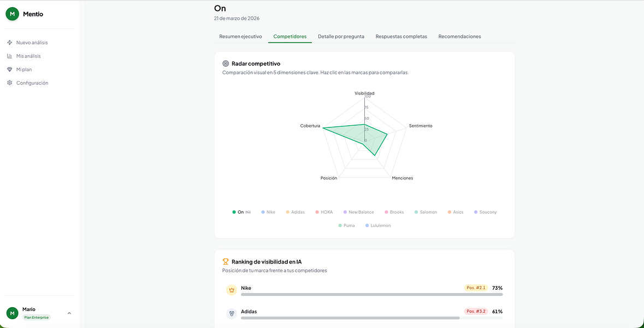Image resolution: width=644 pixels, height=328 pixels.
Task: Open Mis análisis chart icon
Action: point(10,56)
